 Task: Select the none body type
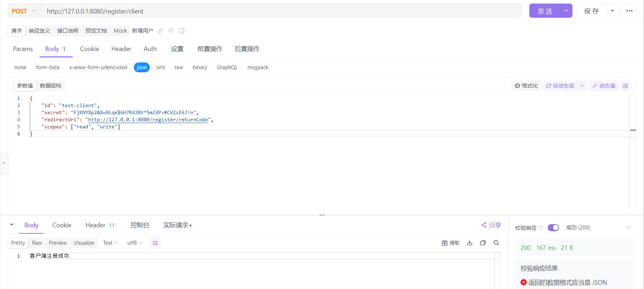(20, 67)
